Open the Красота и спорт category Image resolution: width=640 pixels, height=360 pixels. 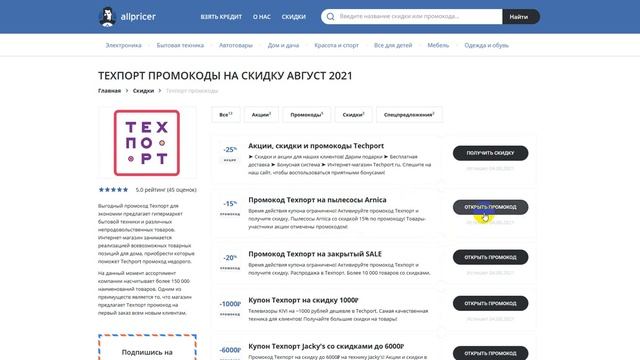pos(336,45)
